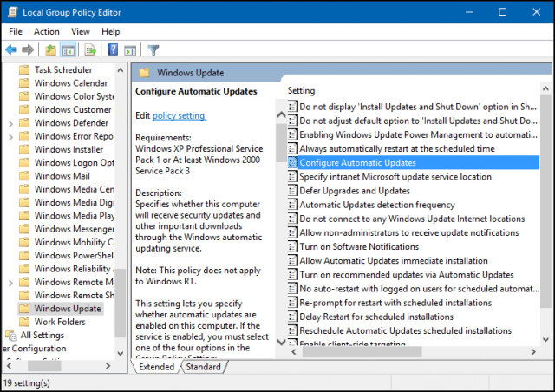
Task: Select Always automatically restart at scheduled time
Action: click(x=397, y=148)
